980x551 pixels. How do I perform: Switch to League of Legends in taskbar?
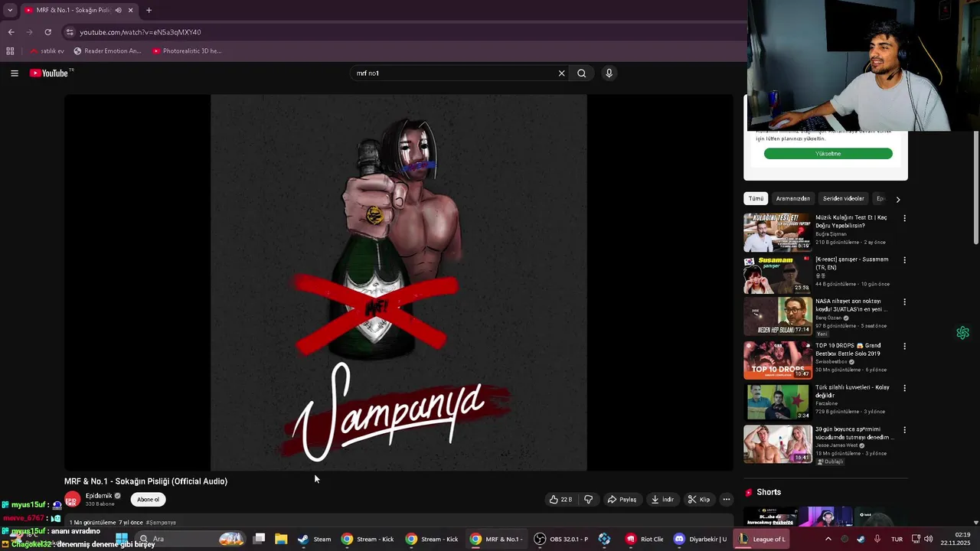(x=763, y=539)
